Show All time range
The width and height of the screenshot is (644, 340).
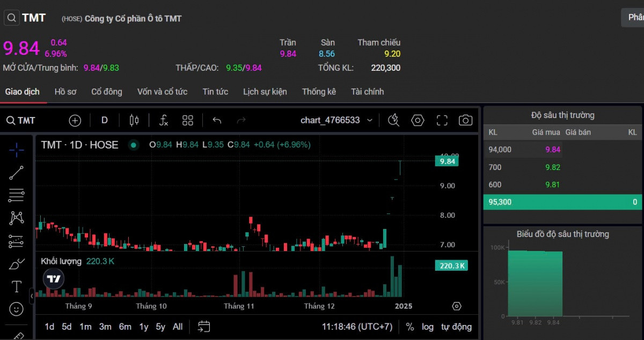coord(178,327)
